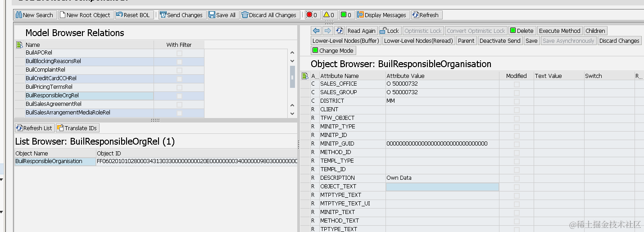Click Save in the Object Browser toolbar
Viewport: 644px width, 232px height.
[531, 41]
